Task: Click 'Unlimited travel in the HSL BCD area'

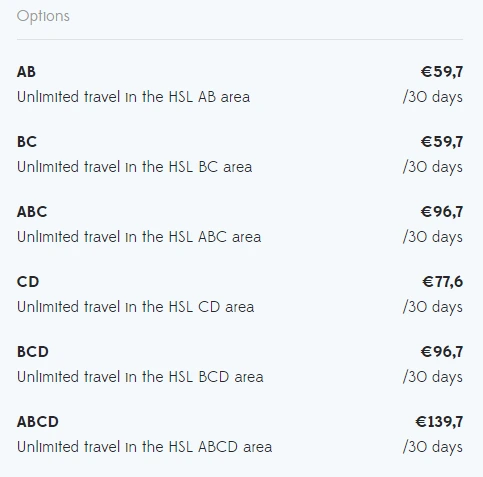Action: pos(140,377)
